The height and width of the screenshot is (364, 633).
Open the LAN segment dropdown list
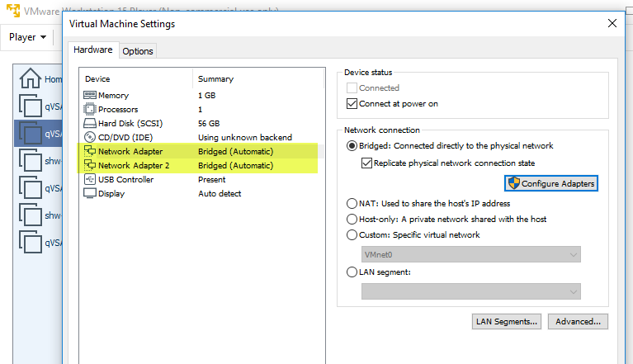pyautogui.click(x=471, y=291)
